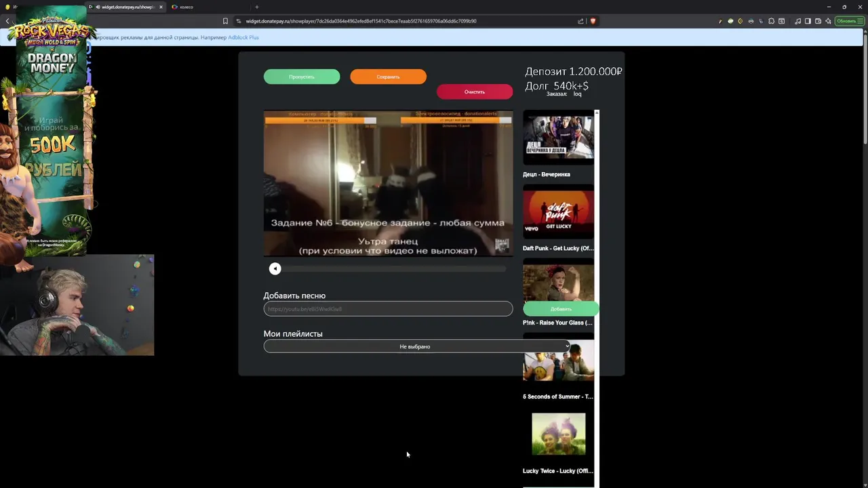The height and width of the screenshot is (488, 868).
Task: Open the Brave wallet icon
Action: tap(818, 21)
